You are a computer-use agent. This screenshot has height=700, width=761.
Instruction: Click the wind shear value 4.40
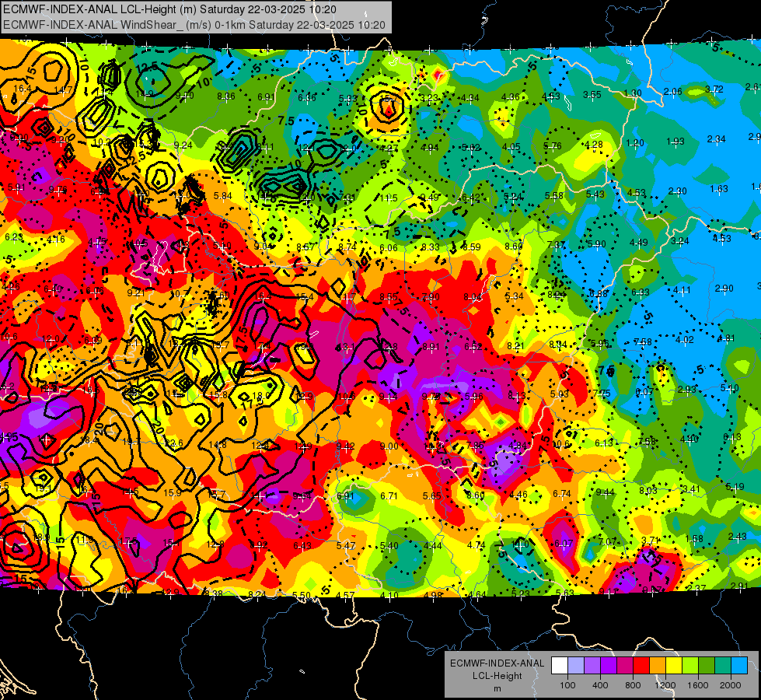tap(689, 439)
